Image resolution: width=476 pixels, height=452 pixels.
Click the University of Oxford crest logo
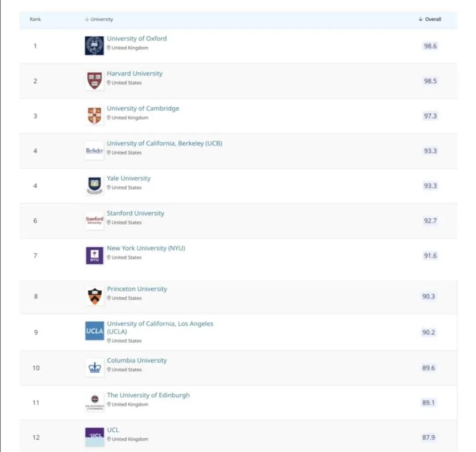pyautogui.click(x=94, y=46)
